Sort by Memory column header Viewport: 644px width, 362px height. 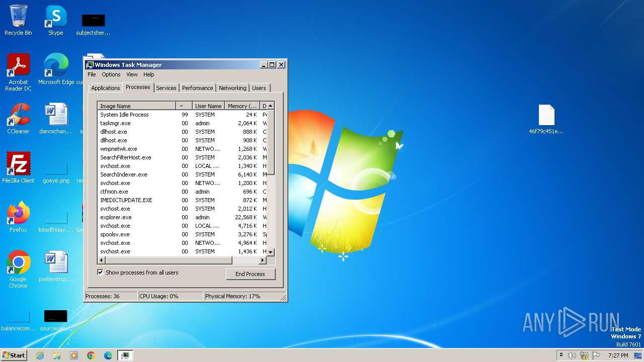point(242,106)
